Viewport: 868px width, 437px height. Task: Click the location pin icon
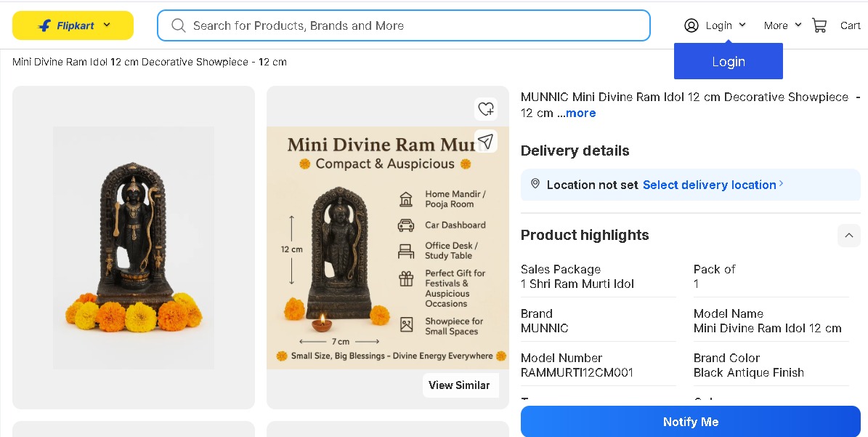click(535, 184)
